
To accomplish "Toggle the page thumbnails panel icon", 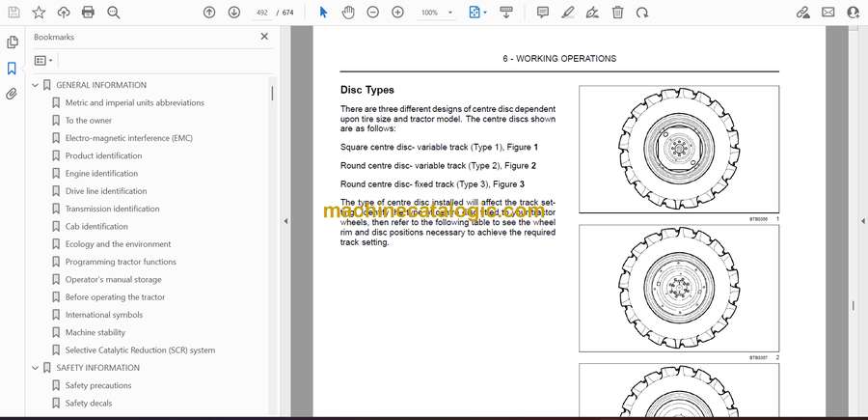I will click(x=12, y=42).
